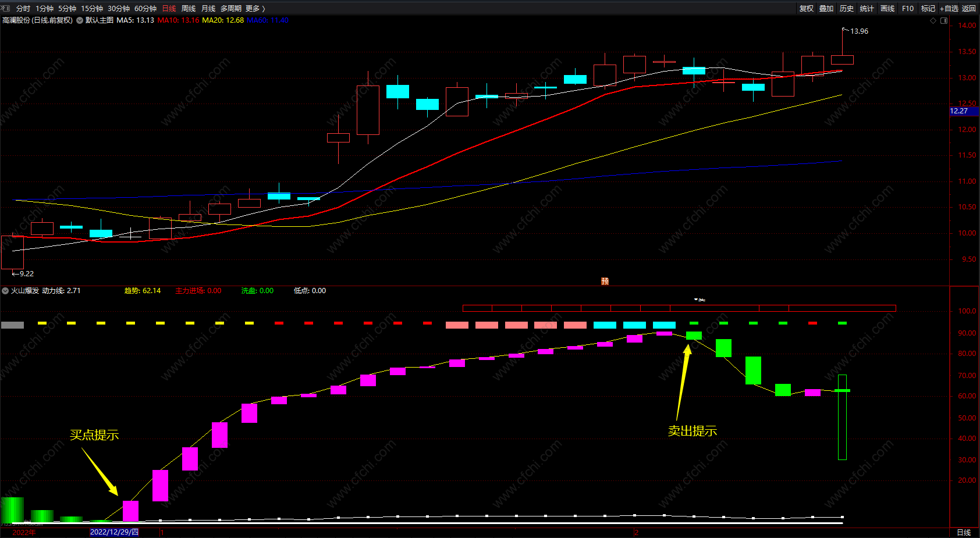Select the 1分钟 period tab
Image resolution: width=980 pixels, height=538 pixels.
pyautogui.click(x=44, y=9)
